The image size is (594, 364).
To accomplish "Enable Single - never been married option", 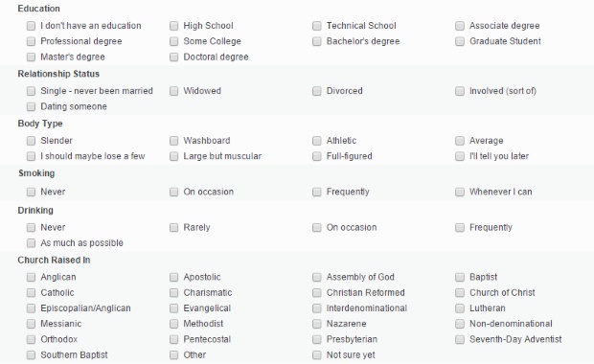I will point(31,91).
